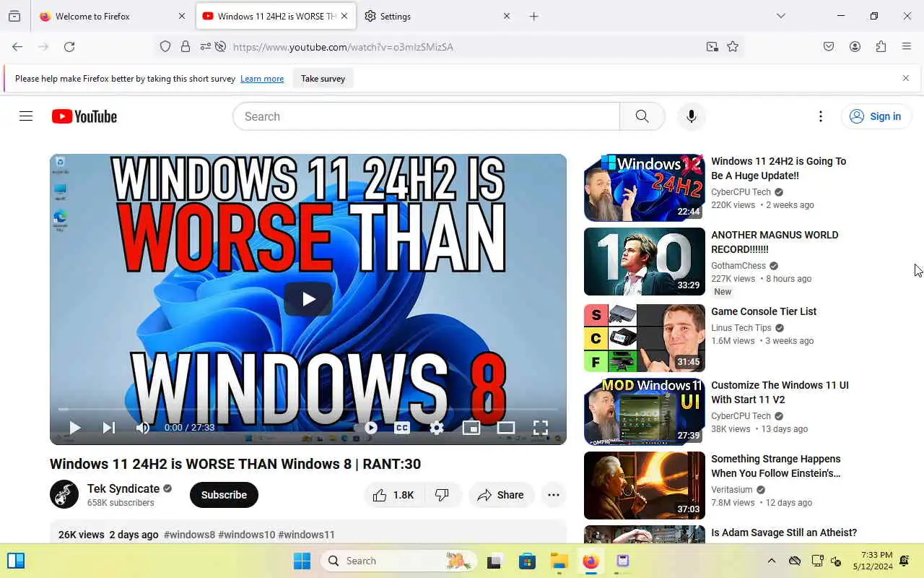Image resolution: width=924 pixels, height=578 pixels.
Task: Like the video with thumbs up
Action: [x=393, y=495]
